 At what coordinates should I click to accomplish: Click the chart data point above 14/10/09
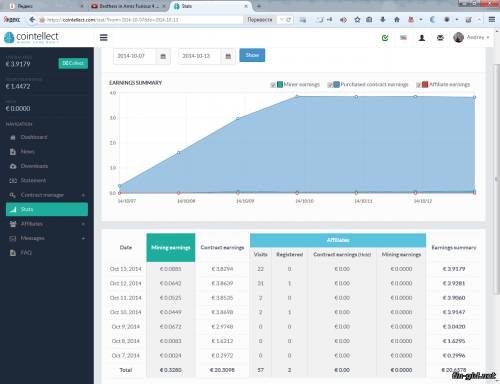click(x=238, y=118)
